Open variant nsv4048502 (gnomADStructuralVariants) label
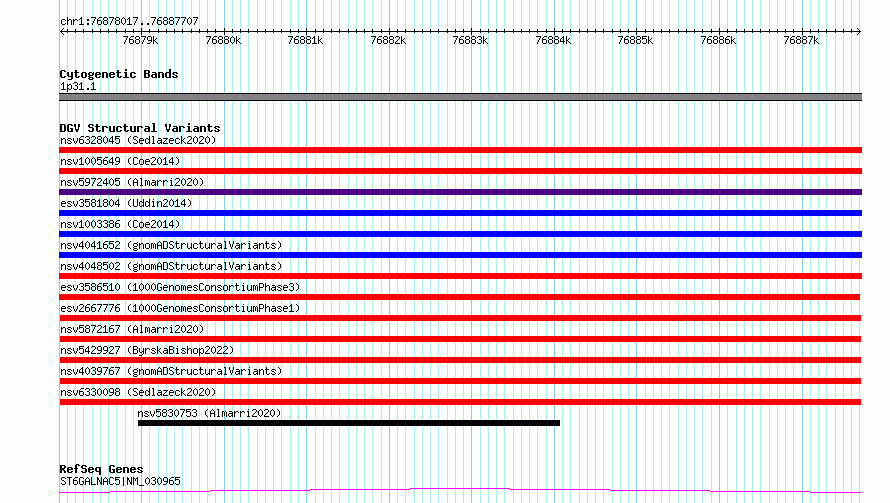 point(171,266)
